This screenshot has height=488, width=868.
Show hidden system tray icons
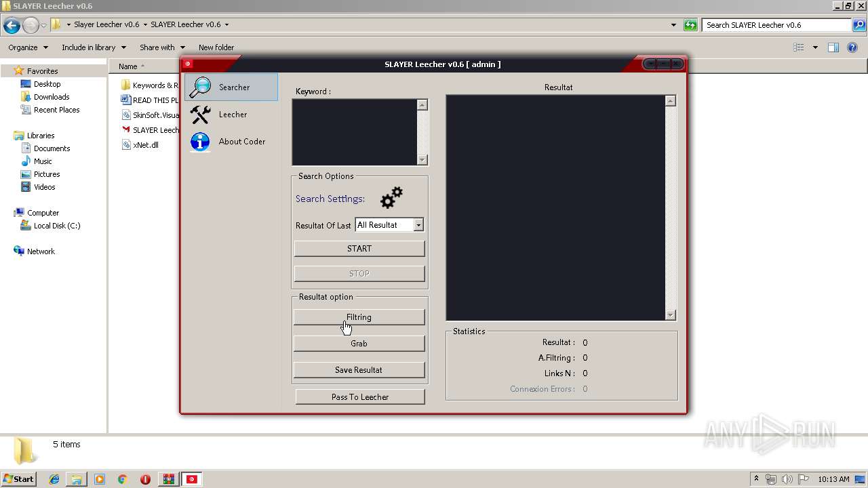(x=756, y=479)
